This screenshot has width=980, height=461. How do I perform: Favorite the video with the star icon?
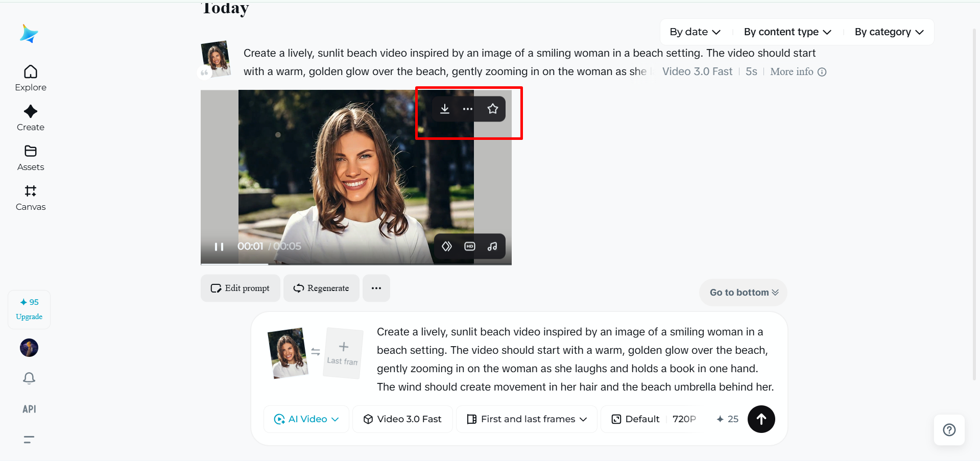click(493, 109)
